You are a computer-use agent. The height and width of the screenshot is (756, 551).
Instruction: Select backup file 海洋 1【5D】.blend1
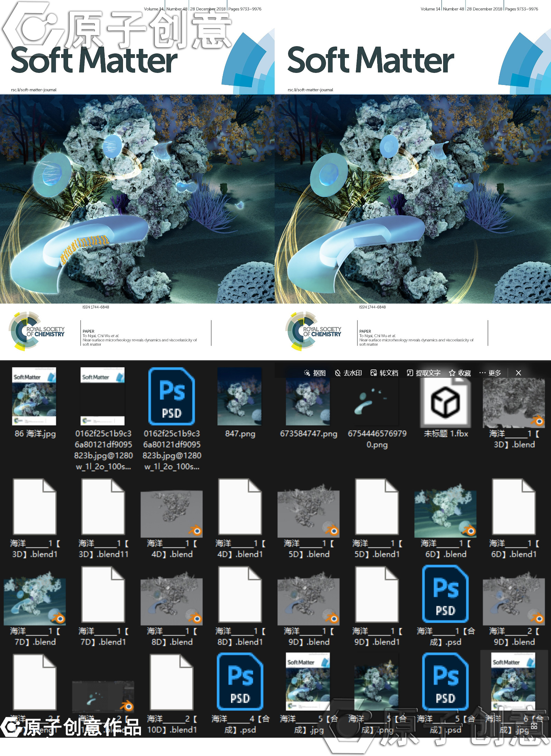pyautogui.click(x=377, y=506)
